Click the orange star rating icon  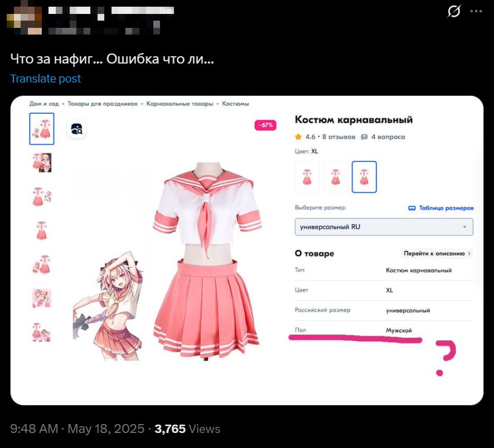pyautogui.click(x=298, y=137)
